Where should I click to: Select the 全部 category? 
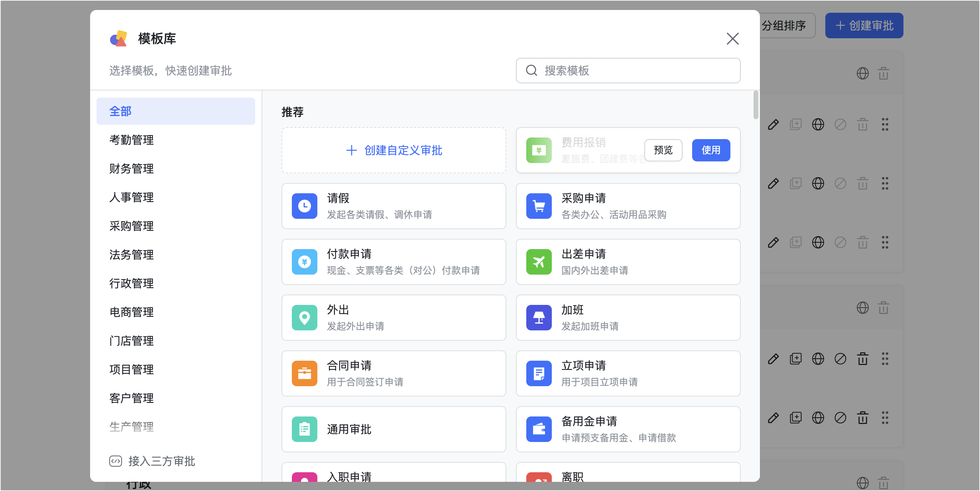coord(176,111)
